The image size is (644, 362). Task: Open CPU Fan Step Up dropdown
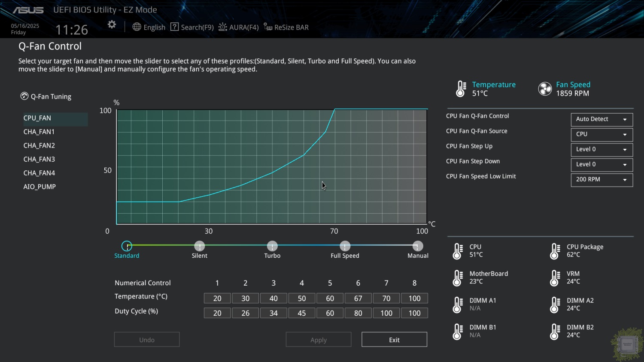pyautogui.click(x=601, y=149)
